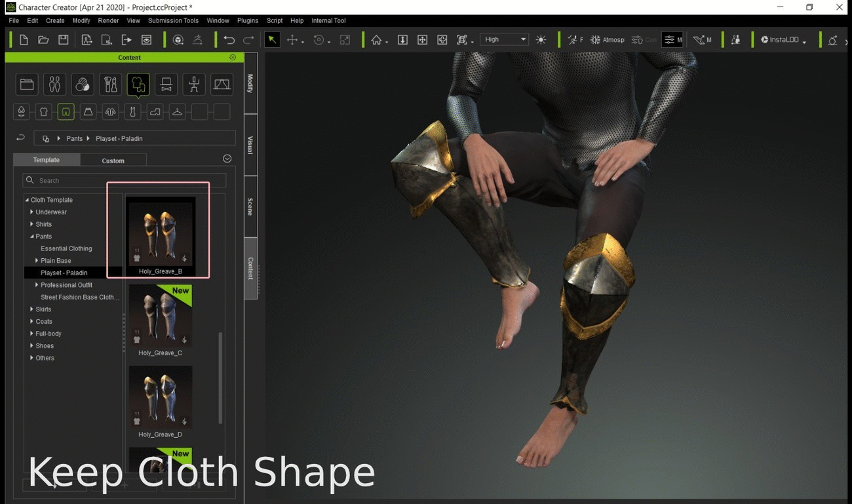Open the Plugins menu
Image resolution: width=852 pixels, height=504 pixels.
point(247,20)
